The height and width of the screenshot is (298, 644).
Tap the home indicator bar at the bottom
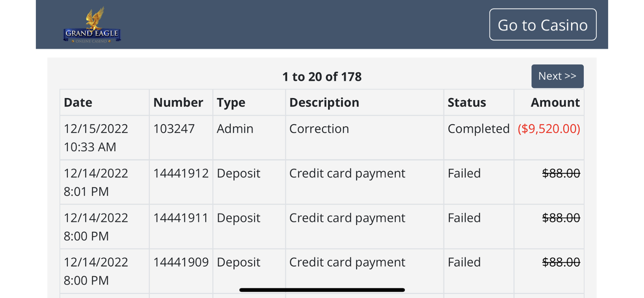(322, 290)
